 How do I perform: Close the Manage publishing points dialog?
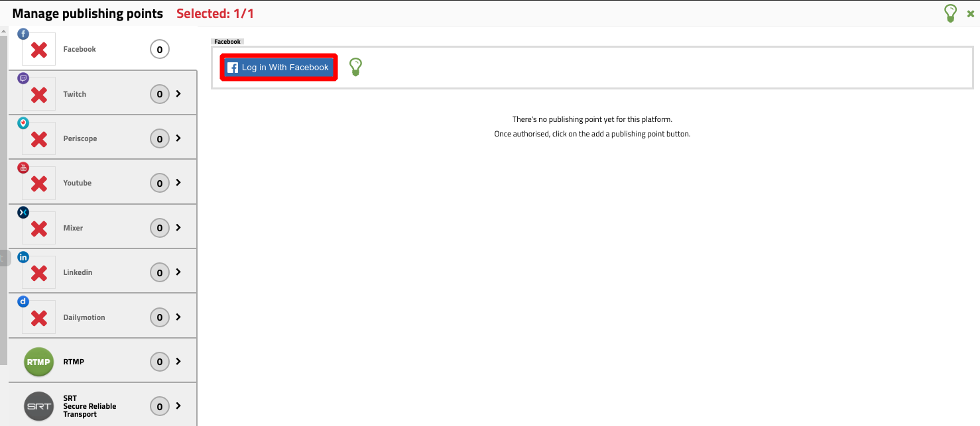(971, 14)
